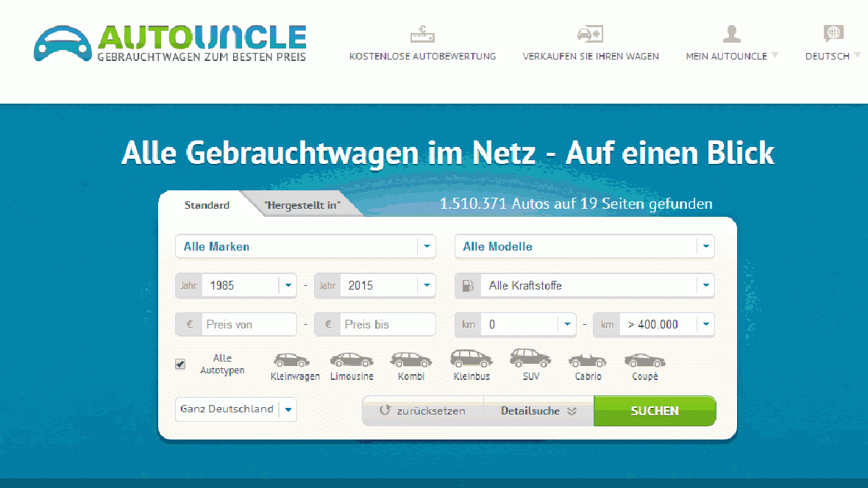The image size is (868, 488).
Task: Click the Alle Autotypen label text
Action: [222, 364]
